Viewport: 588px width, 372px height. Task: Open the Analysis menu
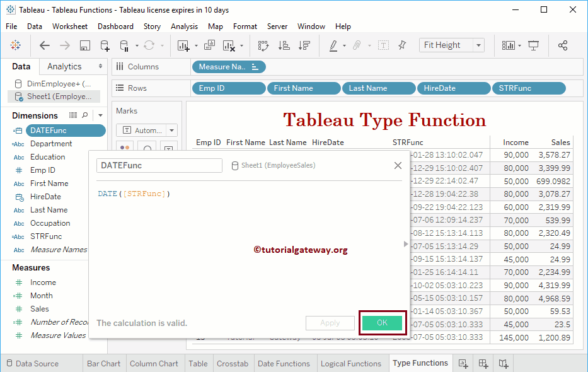pyautogui.click(x=184, y=26)
